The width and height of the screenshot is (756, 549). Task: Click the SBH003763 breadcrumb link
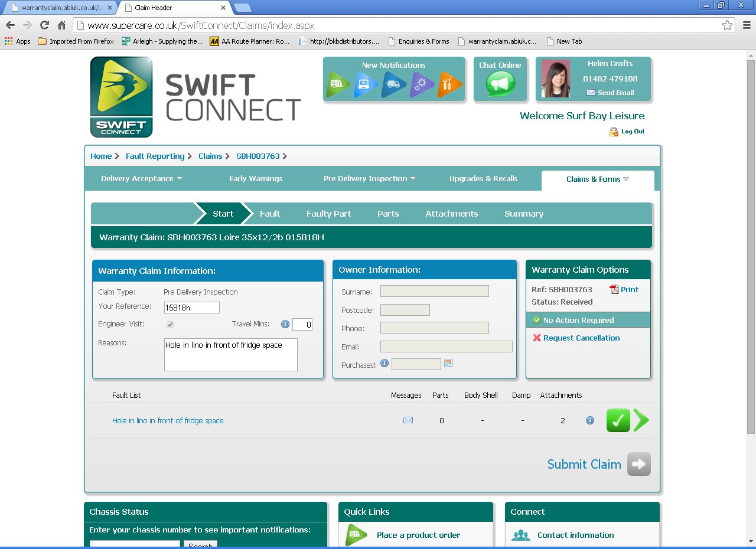[x=258, y=156]
